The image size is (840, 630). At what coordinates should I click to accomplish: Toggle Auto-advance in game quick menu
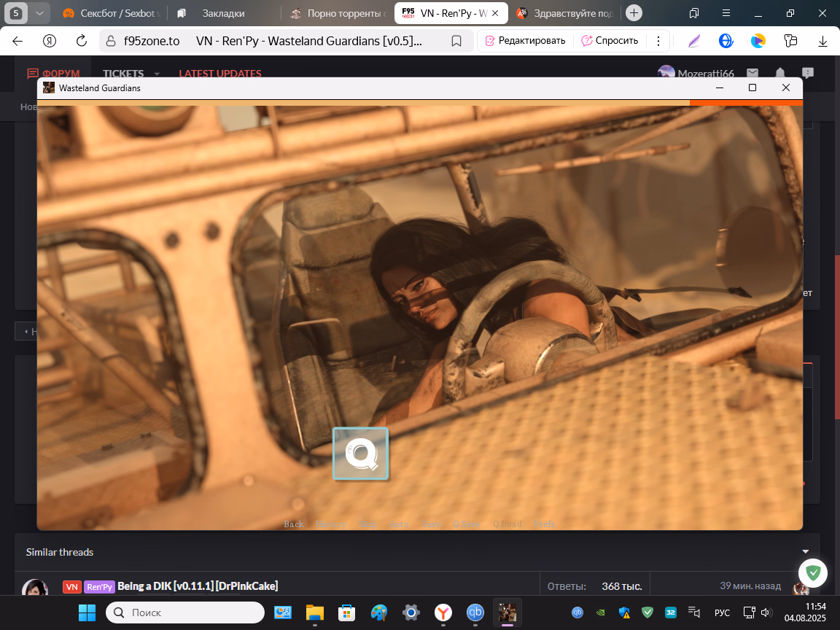point(398,524)
